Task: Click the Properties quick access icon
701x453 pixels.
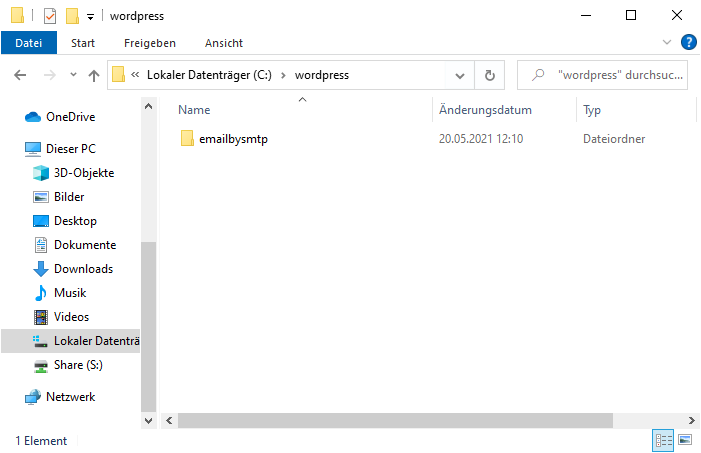Action: (x=50, y=16)
